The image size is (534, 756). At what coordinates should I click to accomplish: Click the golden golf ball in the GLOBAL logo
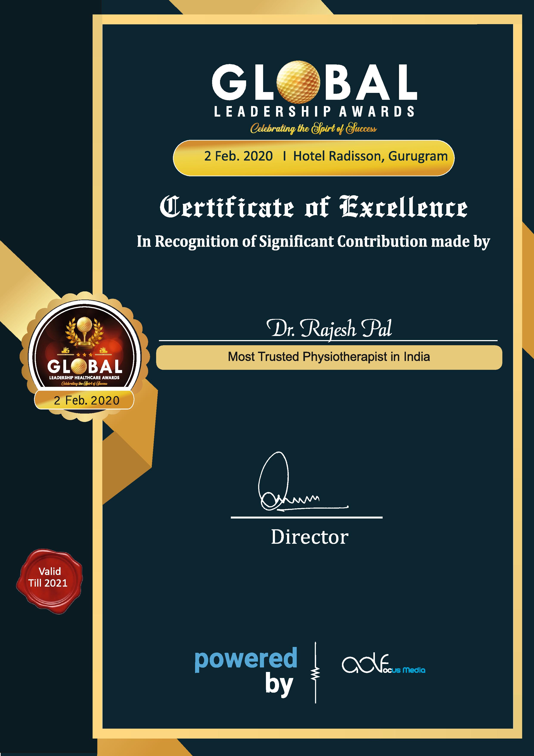point(298,82)
